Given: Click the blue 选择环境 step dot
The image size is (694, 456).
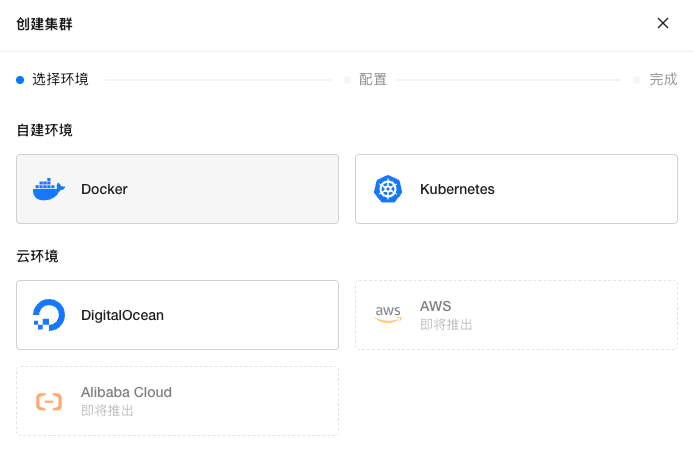Looking at the screenshot, I should [20, 80].
